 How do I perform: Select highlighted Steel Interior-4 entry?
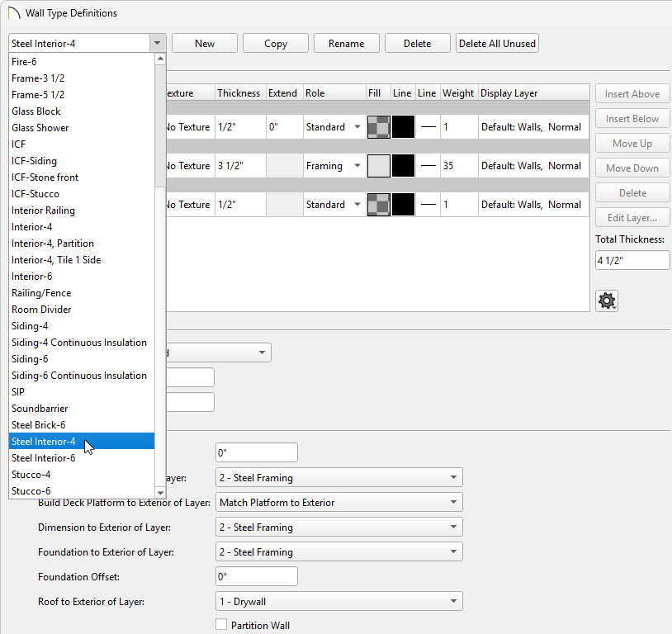(x=82, y=442)
